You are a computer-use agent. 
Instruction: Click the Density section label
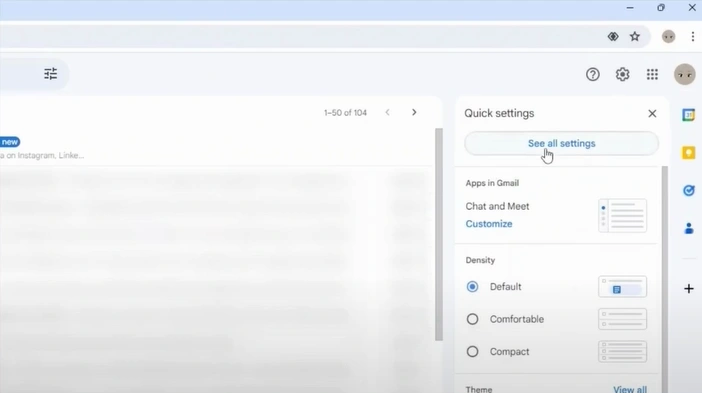coord(480,261)
